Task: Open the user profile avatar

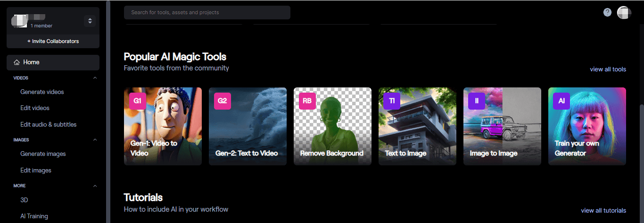Action: pyautogui.click(x=624, y=13)
